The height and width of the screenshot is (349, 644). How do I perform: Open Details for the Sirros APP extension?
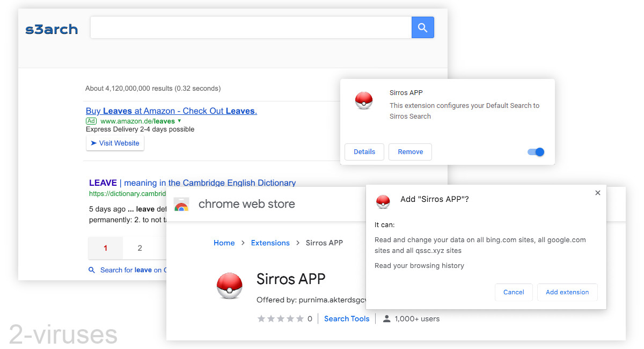[364, 152]
